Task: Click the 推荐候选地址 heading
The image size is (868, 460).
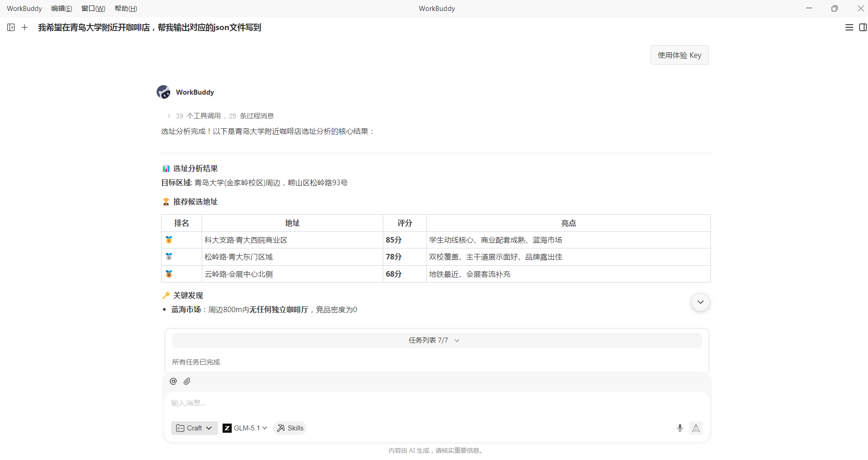Action: click(195, 202)
